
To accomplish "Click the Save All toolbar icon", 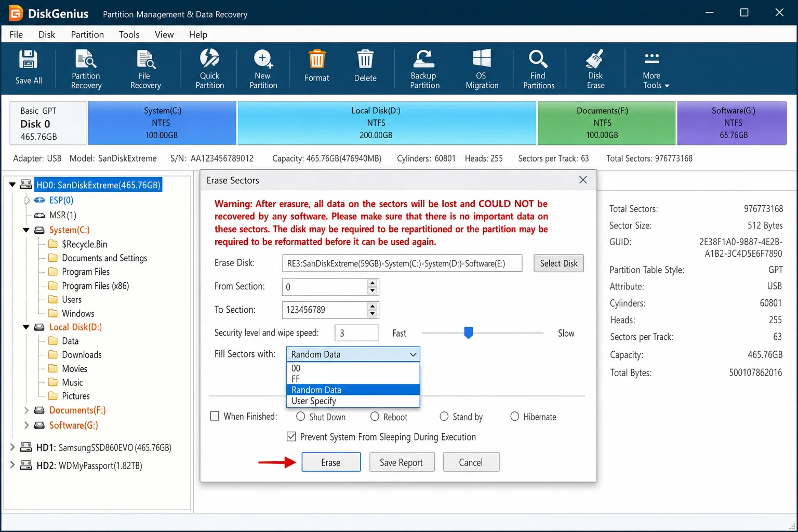I will click(x=28, y=68).
